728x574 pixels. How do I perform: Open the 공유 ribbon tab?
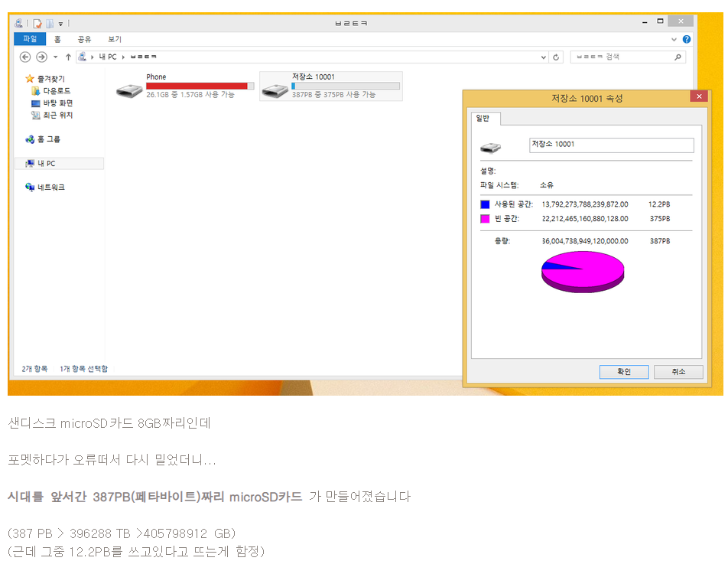coord(84,39)
